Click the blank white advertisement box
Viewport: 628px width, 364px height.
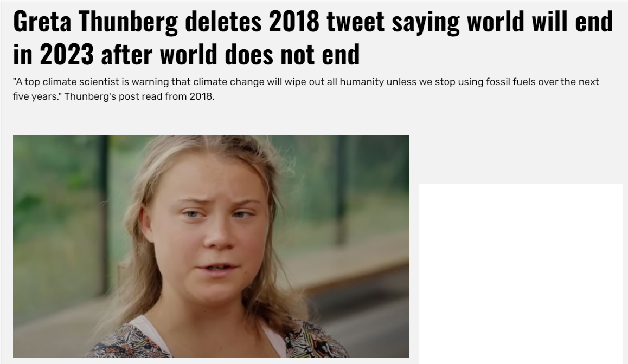521,274
